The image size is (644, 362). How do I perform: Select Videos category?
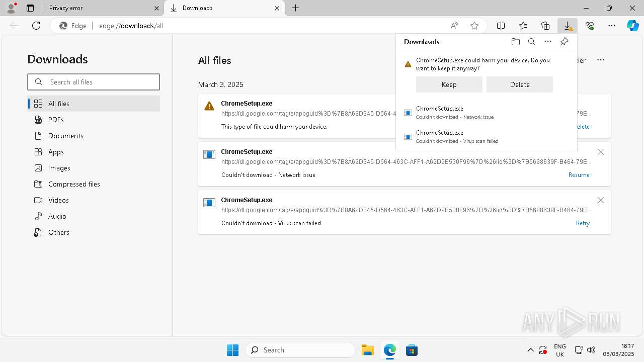(x=94, y=200)
